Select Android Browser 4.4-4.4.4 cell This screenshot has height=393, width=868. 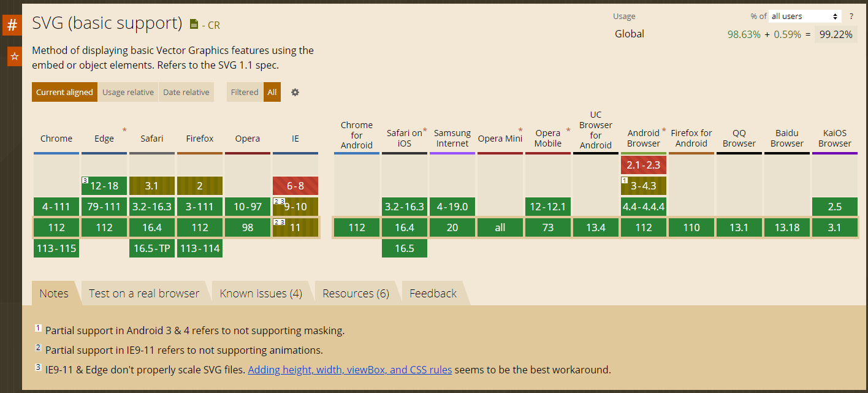click(x=644, y=207)
